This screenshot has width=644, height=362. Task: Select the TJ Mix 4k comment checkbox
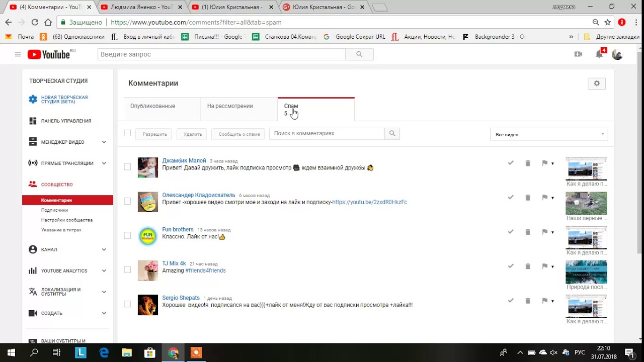[x=127, y=270]
